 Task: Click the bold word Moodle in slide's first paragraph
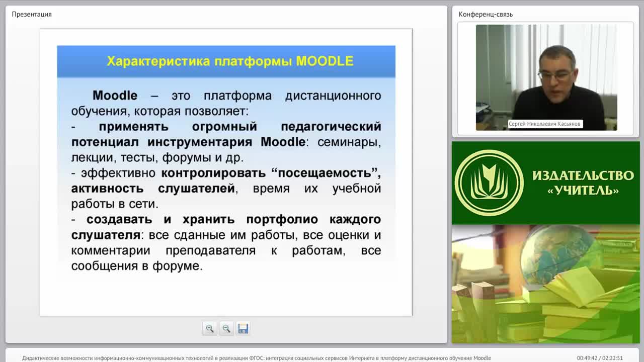115,96
